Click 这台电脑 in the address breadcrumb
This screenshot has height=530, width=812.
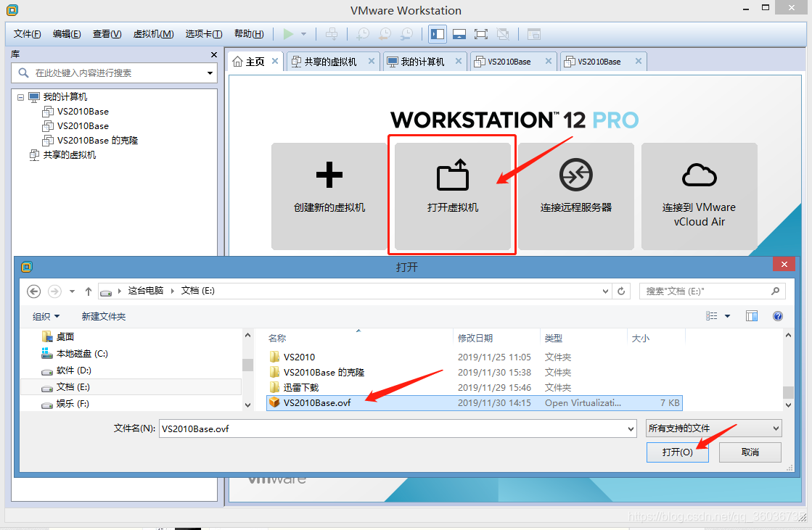[146, 291]
